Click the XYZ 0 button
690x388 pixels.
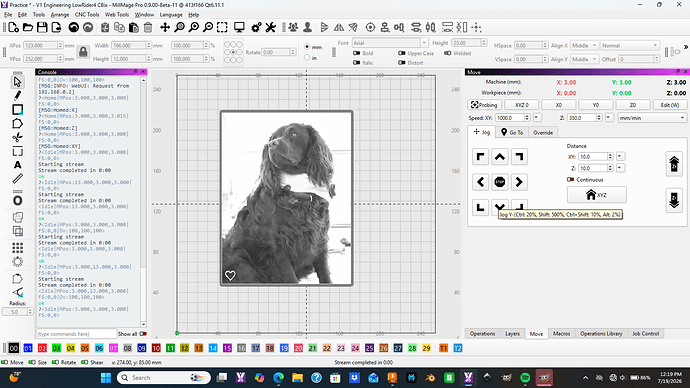coord(521,105)
